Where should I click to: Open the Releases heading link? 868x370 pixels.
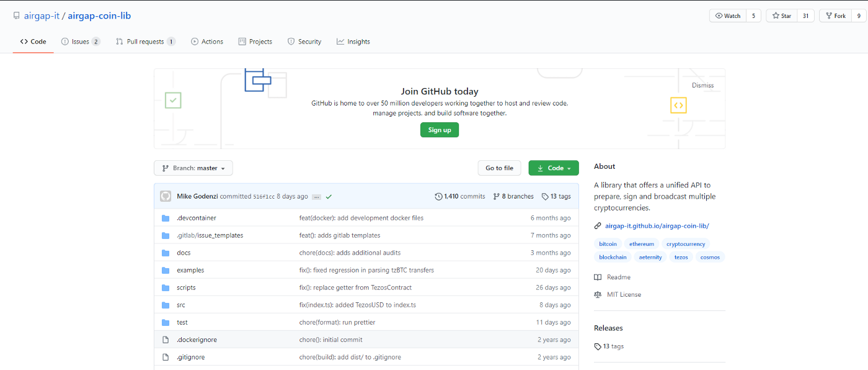(x=608, y=328)
